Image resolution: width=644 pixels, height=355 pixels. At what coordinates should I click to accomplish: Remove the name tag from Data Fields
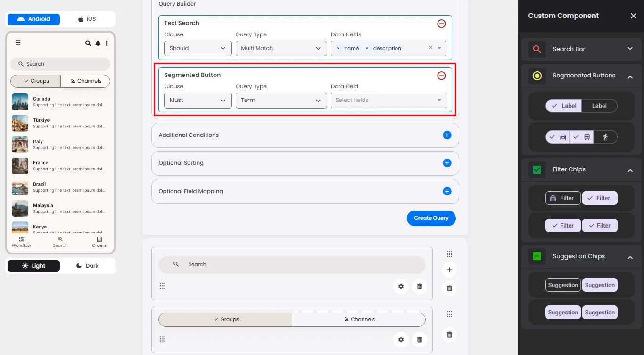click(338, 48)
